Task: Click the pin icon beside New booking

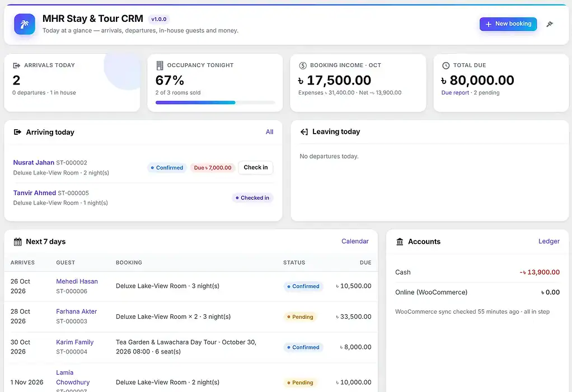Action: pyautogui.click(x=550, y=24)
